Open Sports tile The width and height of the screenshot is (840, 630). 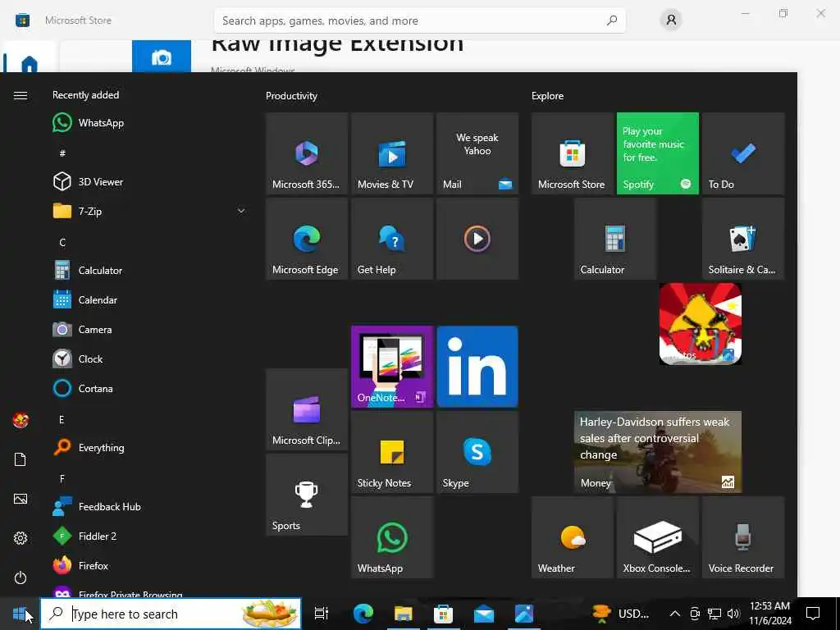(307, 495)
